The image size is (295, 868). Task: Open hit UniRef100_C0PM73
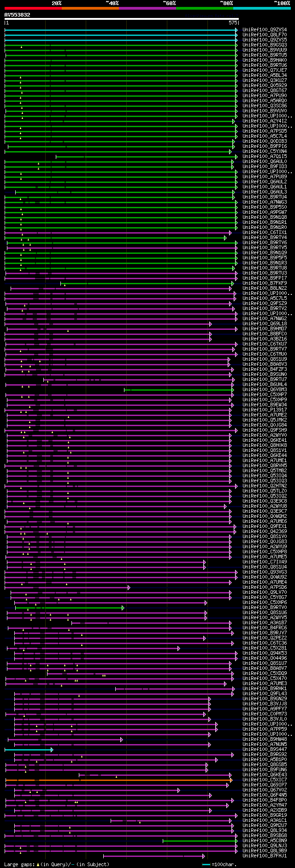coord(265,714)
